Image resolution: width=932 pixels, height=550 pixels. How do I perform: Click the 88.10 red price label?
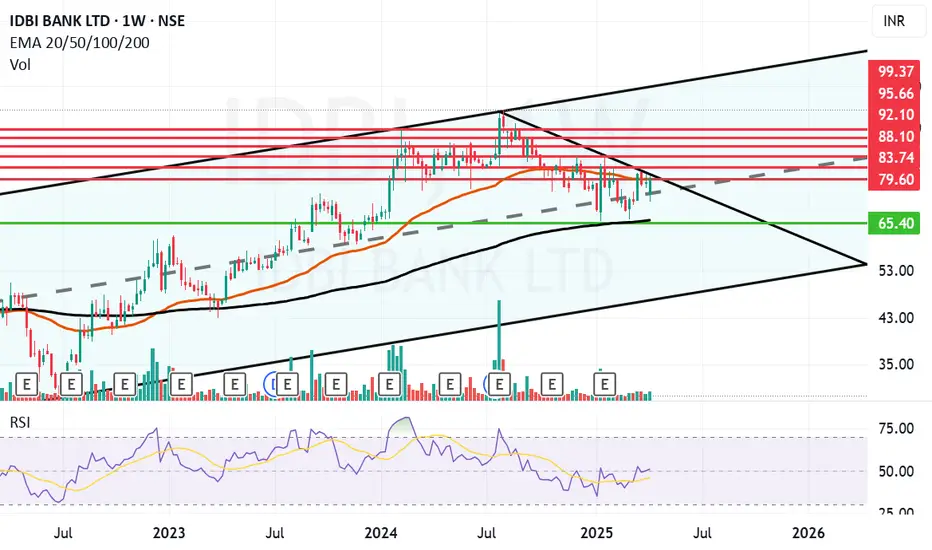(896, 137)
